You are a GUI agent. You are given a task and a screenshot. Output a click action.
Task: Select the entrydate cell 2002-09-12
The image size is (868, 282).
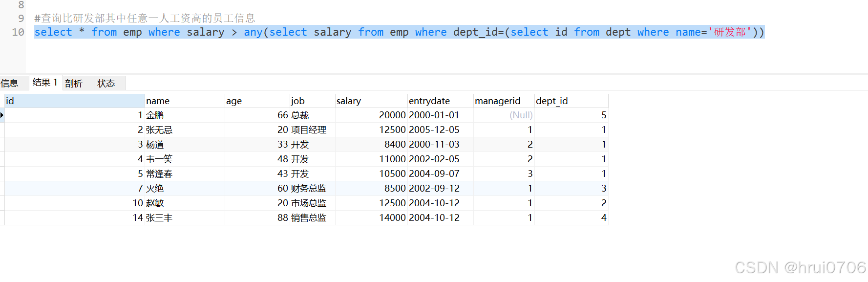(x=441, y=189)
